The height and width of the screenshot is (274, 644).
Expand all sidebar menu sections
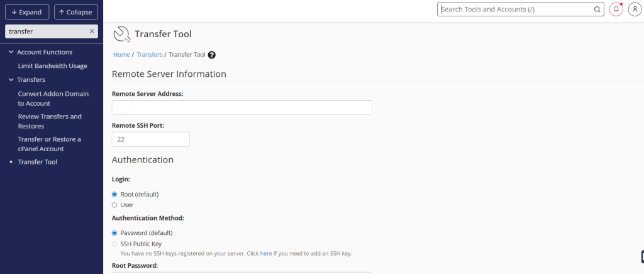click(27, 12)
